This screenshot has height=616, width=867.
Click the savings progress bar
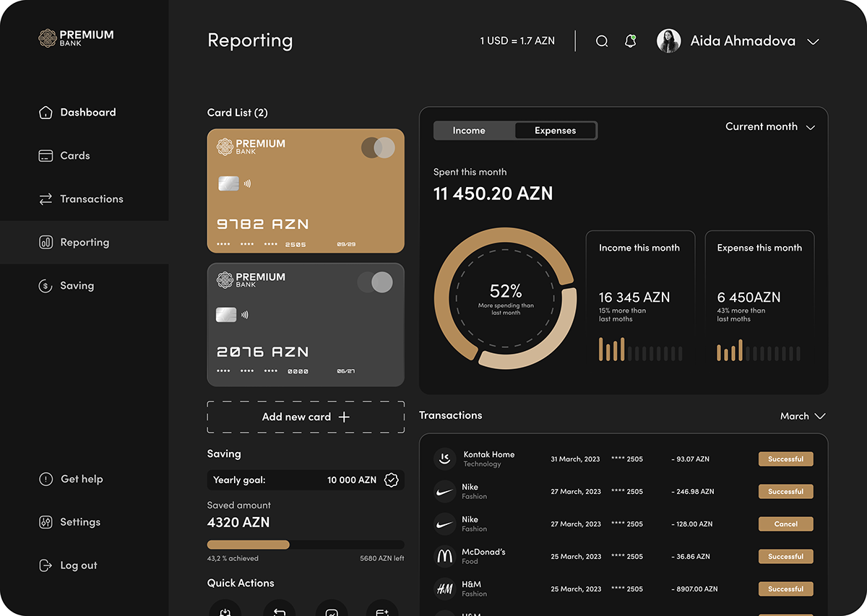click(305, 545)
